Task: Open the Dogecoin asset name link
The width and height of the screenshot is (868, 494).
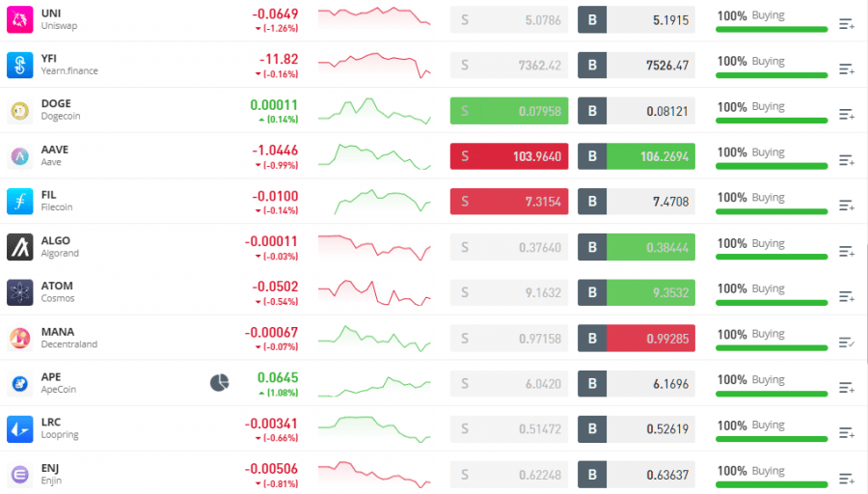Action: pos(61,117)
